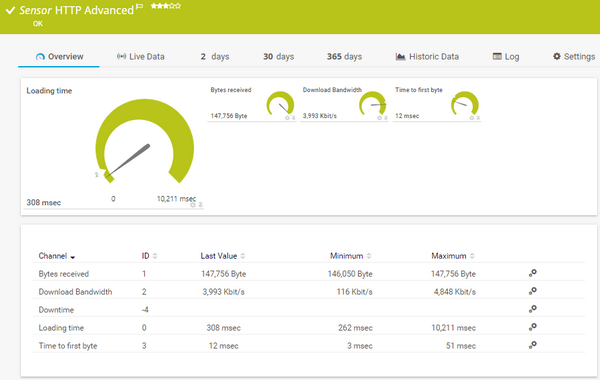The height and width of the screenshot is (380, 600).
Task: Open channel settings gear for Downtime
Action: tap(533, 309)
